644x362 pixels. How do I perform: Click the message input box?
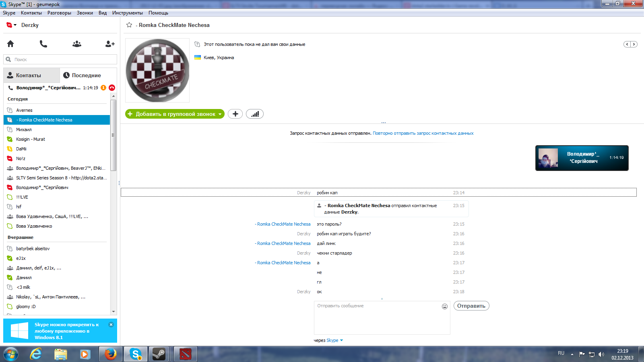382,318
